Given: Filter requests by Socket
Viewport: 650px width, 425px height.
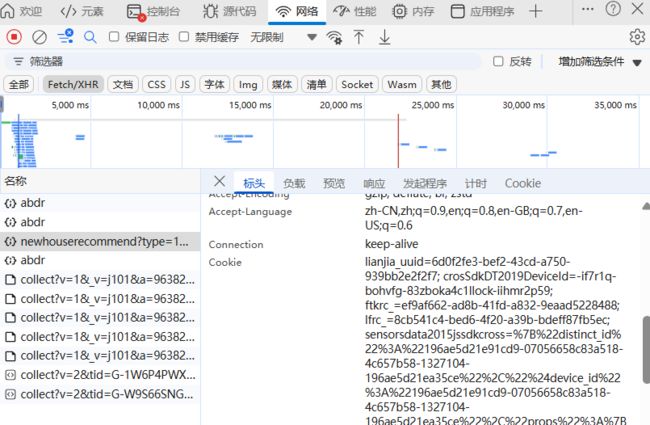Looking at the screenshot, I should pos(357,85).
